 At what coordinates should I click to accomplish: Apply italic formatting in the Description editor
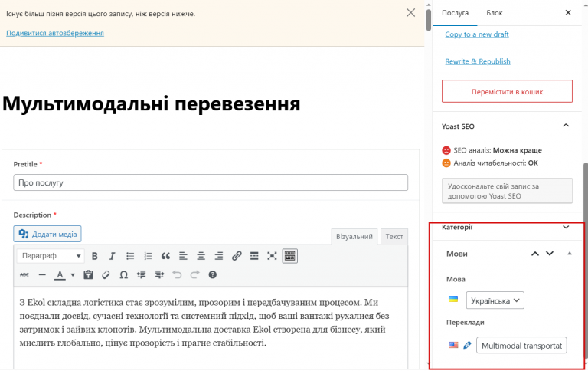tap(112, 256)
